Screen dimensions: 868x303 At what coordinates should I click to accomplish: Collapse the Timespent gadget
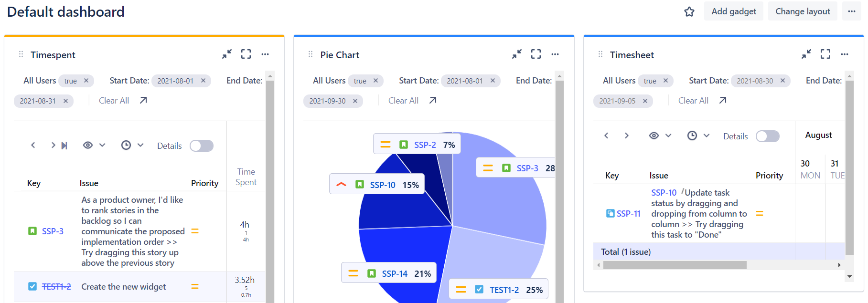click(x=227, y=54)
